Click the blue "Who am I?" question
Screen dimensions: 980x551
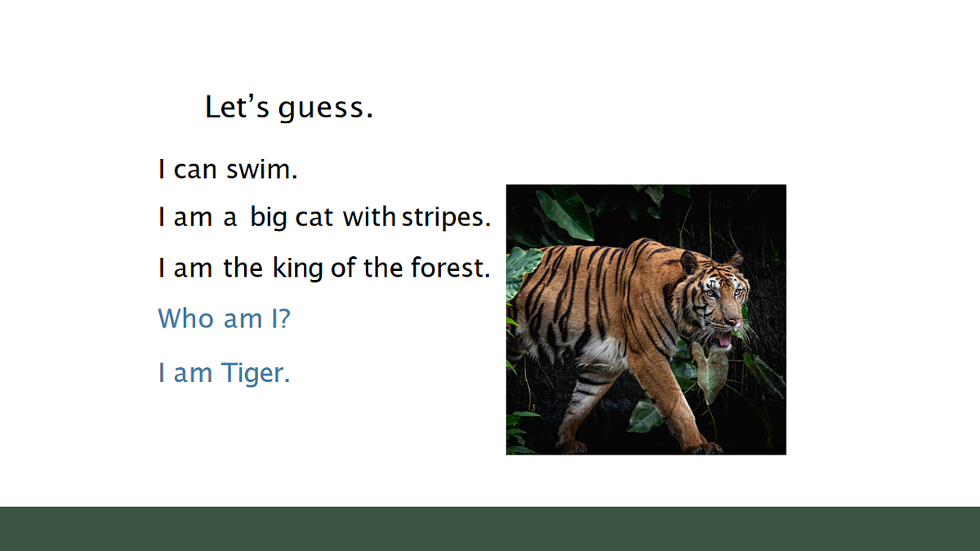click(x=224, y=318)
